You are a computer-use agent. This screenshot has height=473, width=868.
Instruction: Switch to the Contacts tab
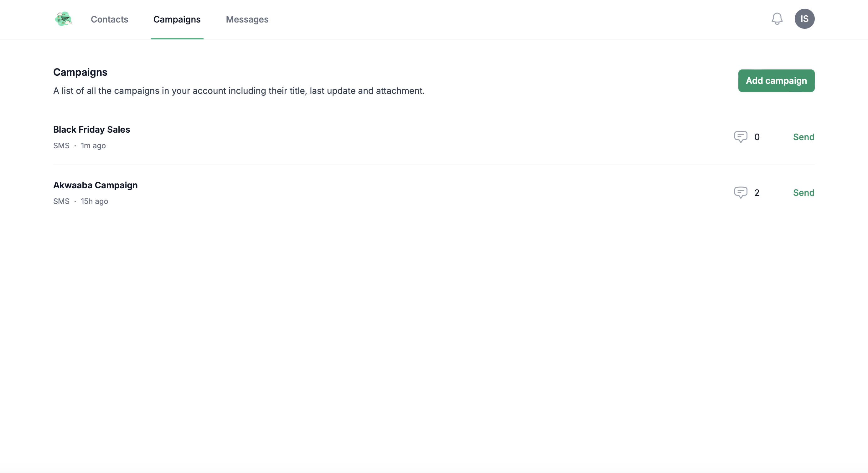pyautogui.click(x=110, y=19)
